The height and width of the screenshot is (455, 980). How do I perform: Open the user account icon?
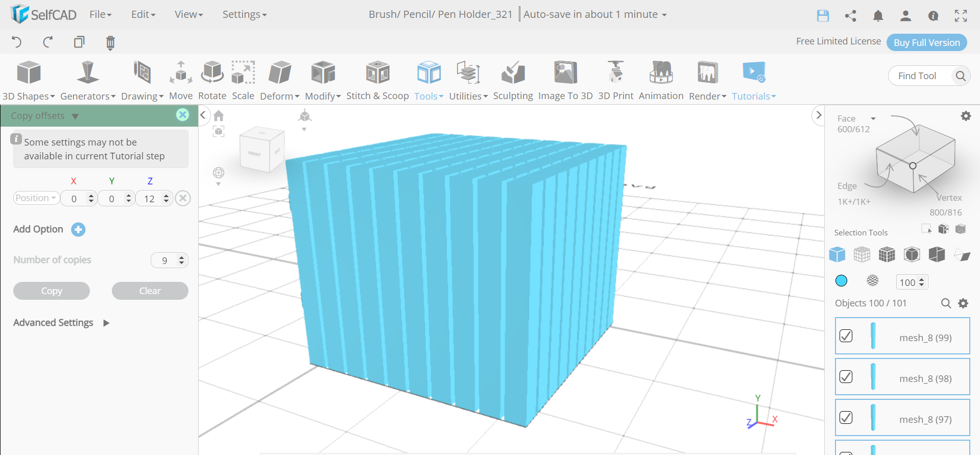pos(905,16)
